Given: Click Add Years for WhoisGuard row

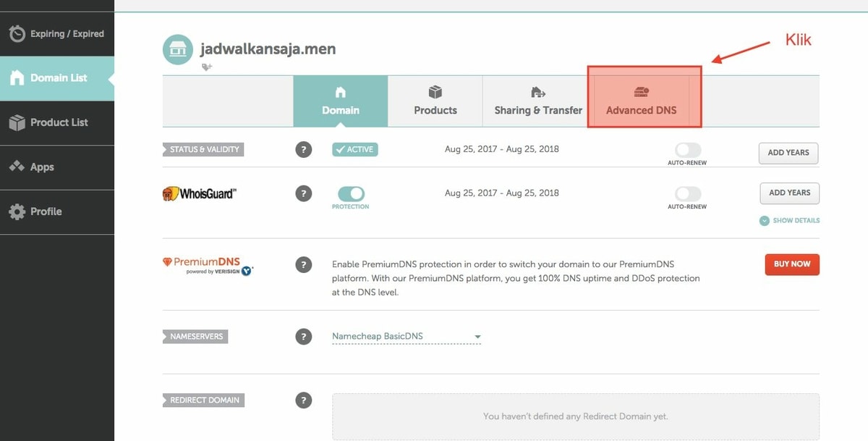Looking at the screenshot, I should (789, 193).
